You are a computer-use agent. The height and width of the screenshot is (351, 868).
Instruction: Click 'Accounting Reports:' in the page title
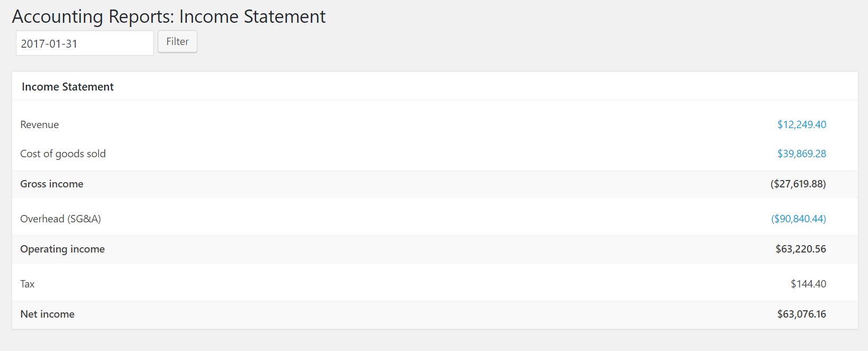point(93,16)
